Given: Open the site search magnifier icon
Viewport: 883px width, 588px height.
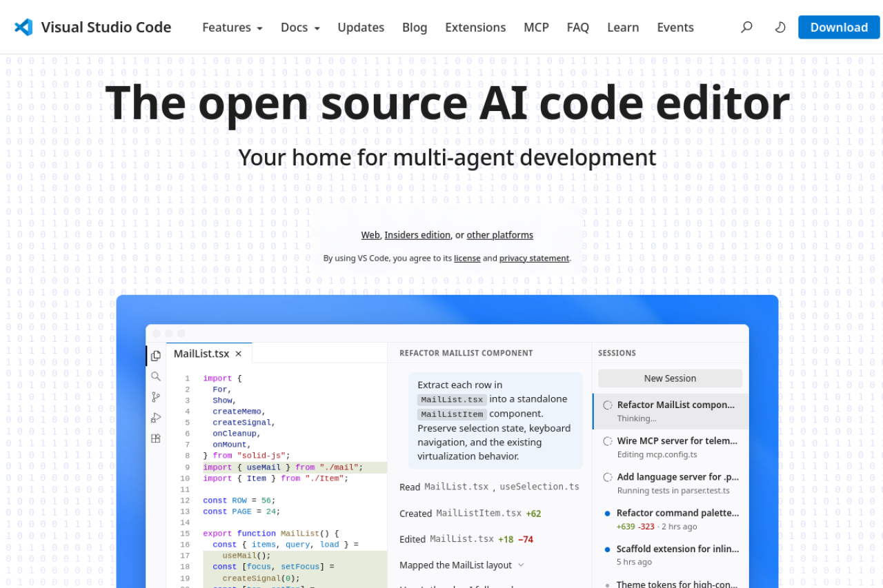Looking at the screenshot, I should click(746, 28).
